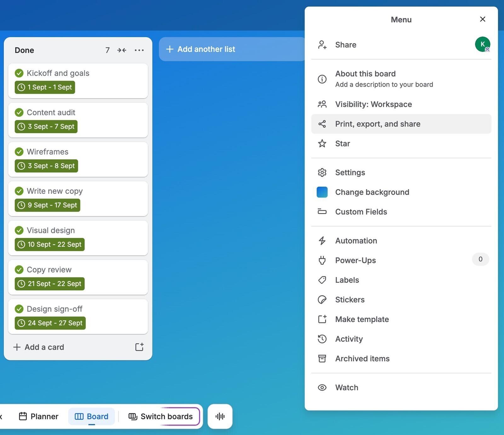Open board Settings

click(401, 172)
